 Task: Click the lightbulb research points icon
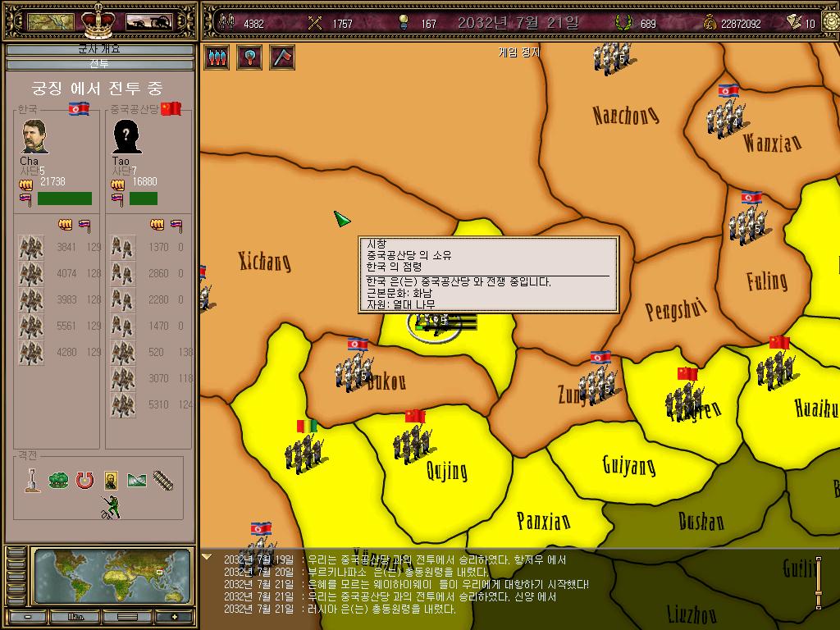[x=404, y=22]
